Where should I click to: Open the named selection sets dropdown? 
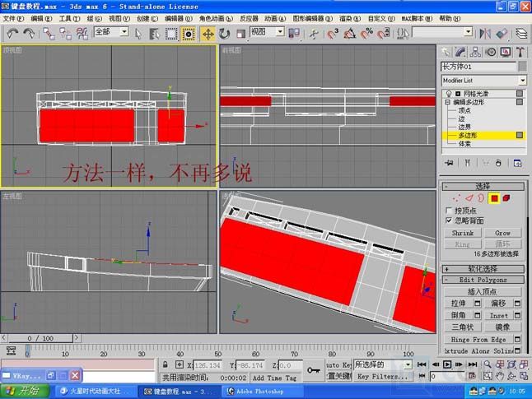469,32
